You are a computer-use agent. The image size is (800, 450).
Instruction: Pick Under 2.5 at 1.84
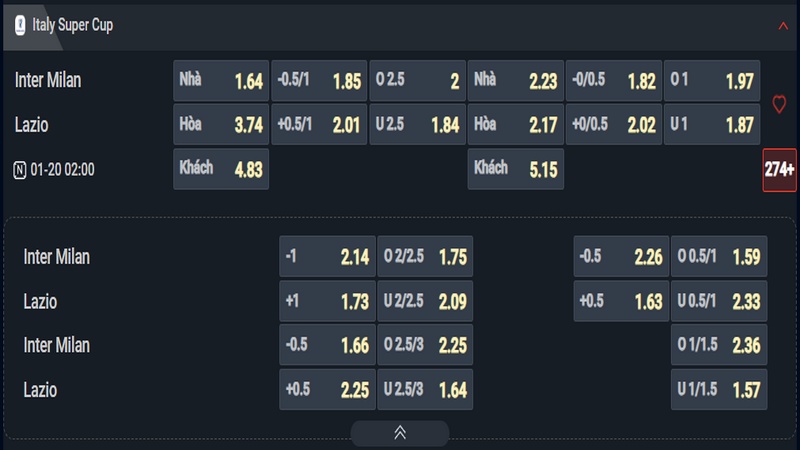pos(417,124)
